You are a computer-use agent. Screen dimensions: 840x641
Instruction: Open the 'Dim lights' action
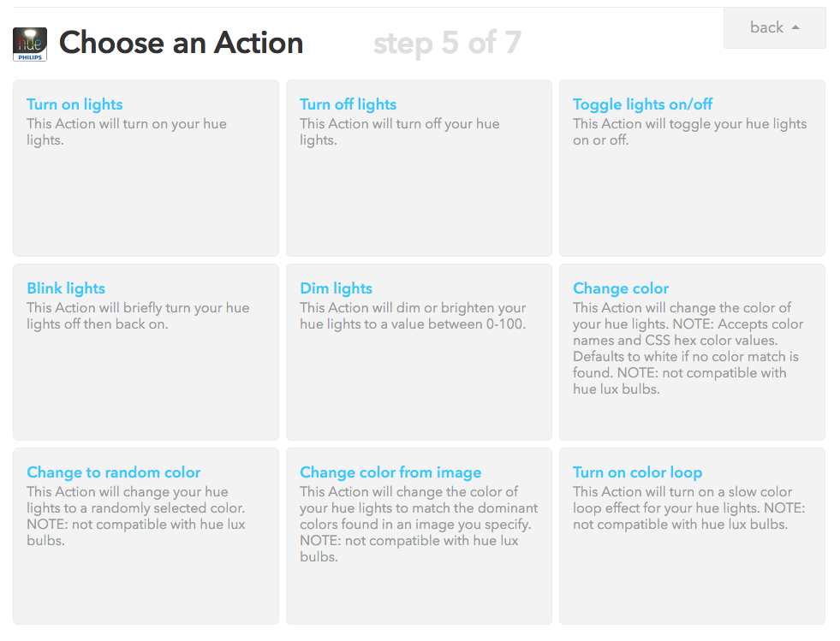tap(336, 288)
